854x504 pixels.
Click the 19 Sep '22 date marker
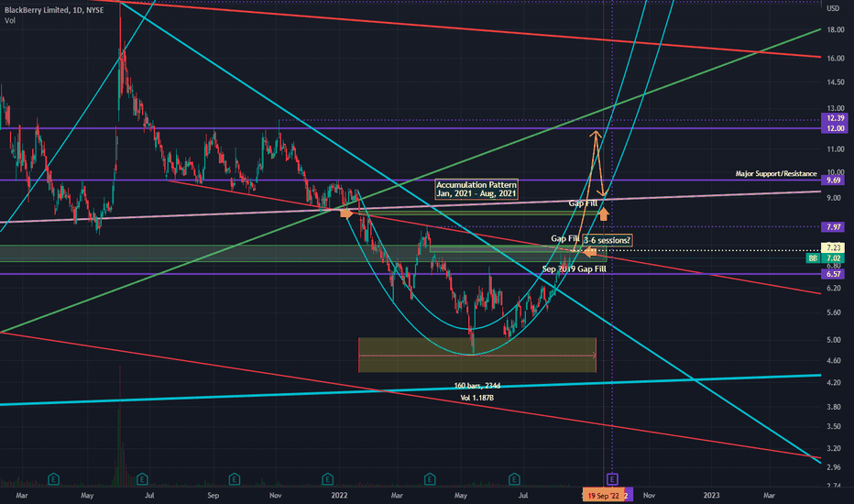(604, 495)
